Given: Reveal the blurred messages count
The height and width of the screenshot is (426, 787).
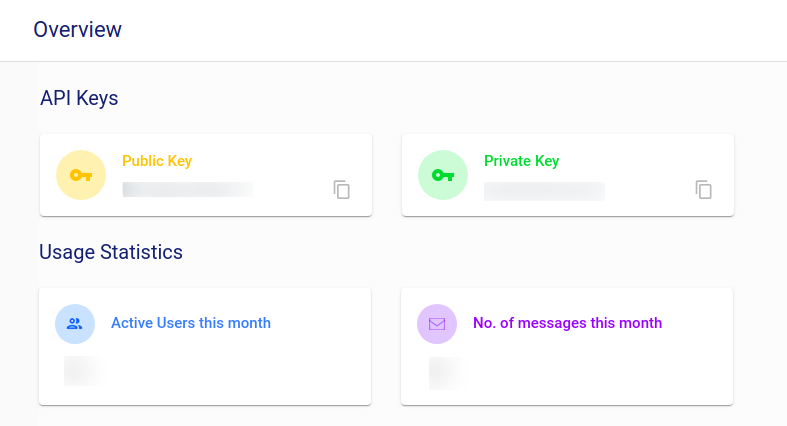Looking at the screenshot, I should (448, 372).
